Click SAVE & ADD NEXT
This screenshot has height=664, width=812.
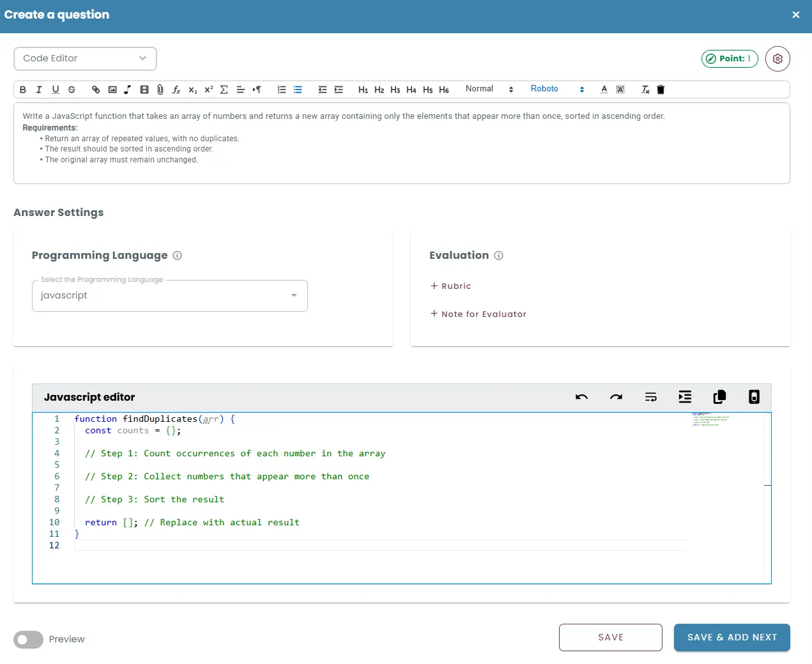point(732,637)
